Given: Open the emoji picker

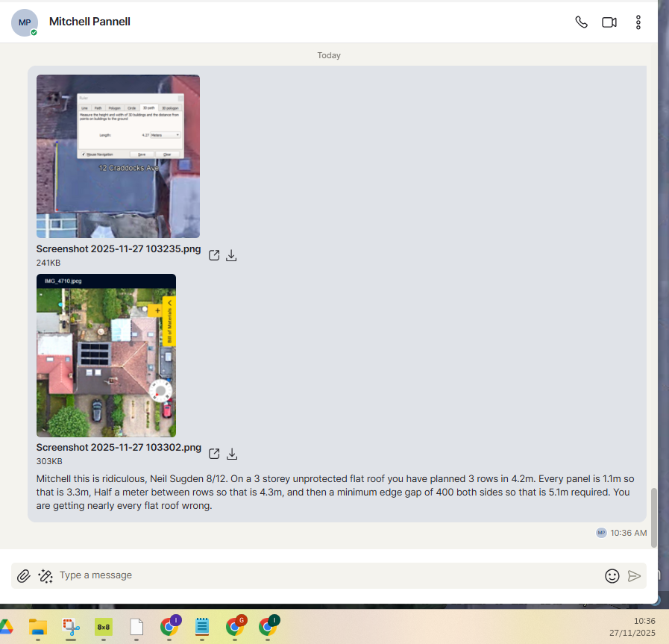Looking at the screenshot, I should (x=612, y=575).
